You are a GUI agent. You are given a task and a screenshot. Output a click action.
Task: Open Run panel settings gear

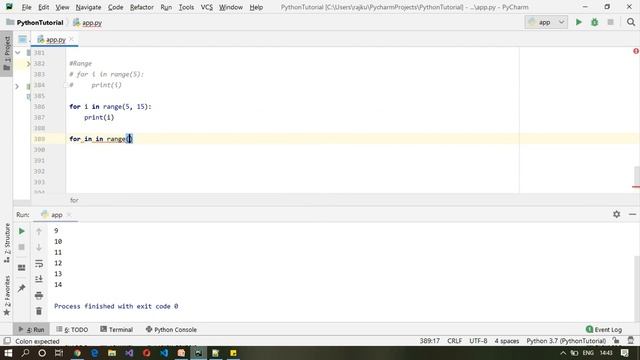coord(616,214)
